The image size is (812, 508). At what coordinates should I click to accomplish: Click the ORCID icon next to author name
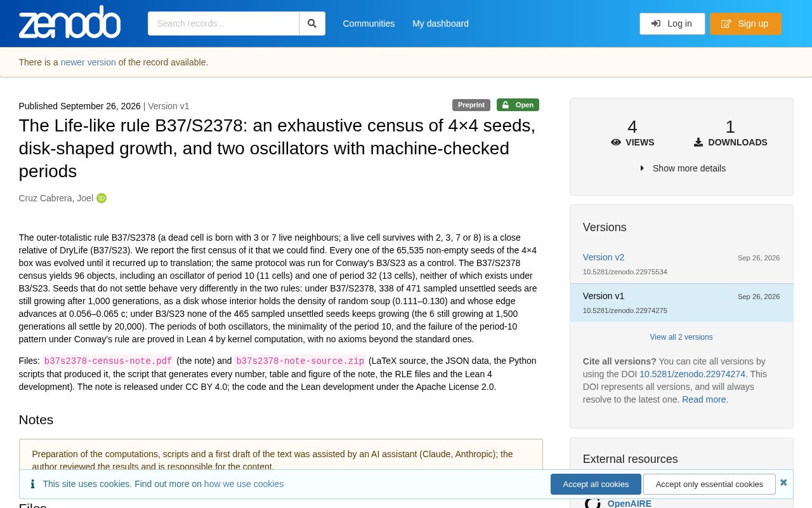click(101, 198)
